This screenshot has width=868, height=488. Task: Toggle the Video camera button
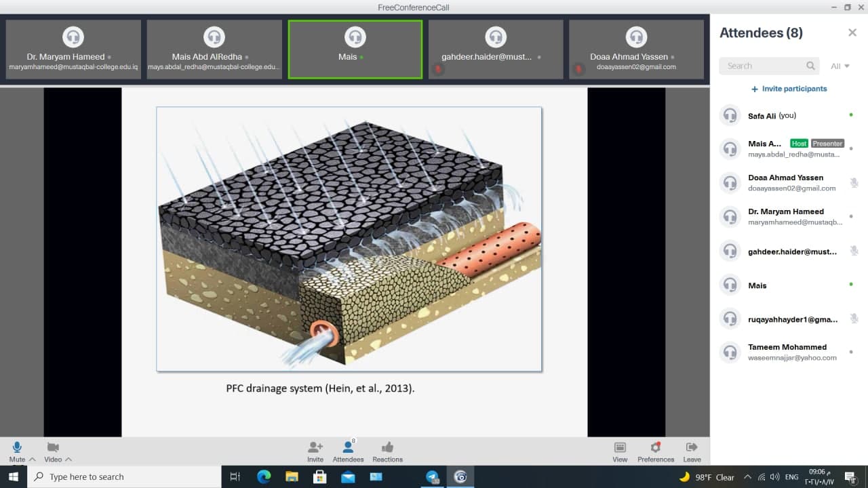[x=52, y=447]
